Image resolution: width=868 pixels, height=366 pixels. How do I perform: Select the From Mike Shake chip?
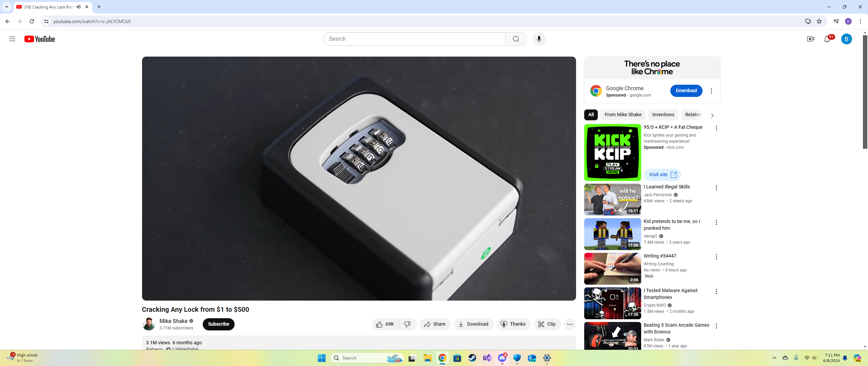click(x=623, y=115)
